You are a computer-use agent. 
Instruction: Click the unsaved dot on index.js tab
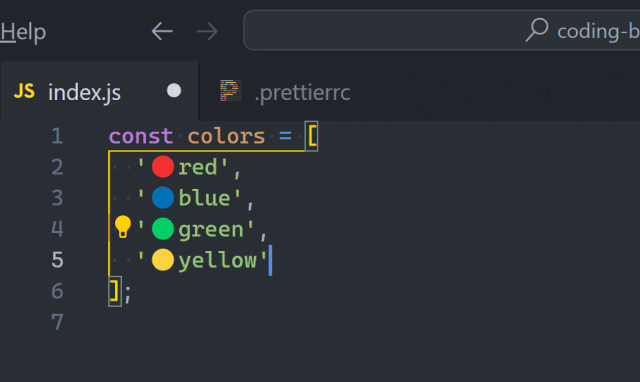tap(174, 91)
